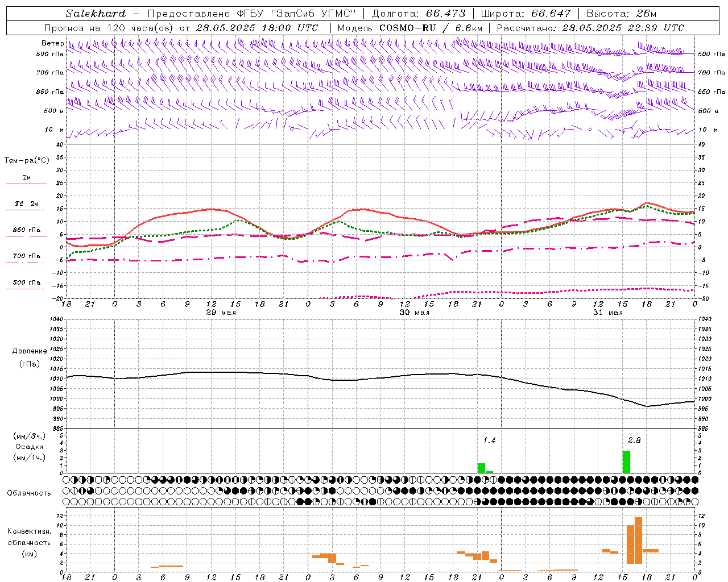
Task: Click the '31 мая' date label
Action: (607, 313)
